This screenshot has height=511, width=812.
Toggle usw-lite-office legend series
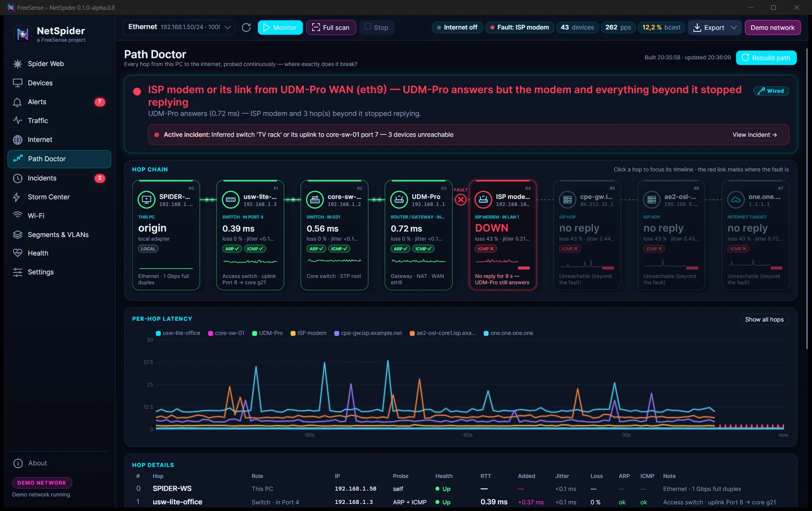pyautogui.click(x=178, y=333)
